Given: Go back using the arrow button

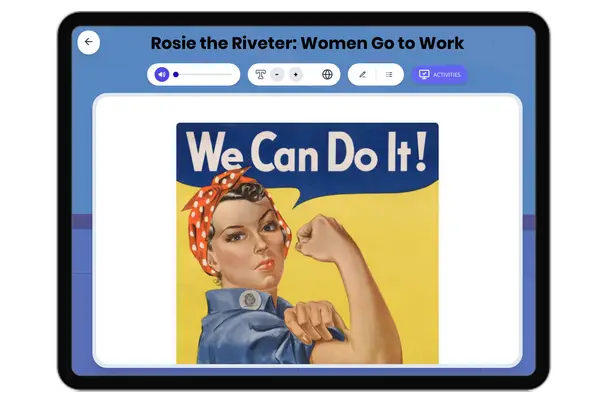Looking at the screenshot, I should [x=88, y=42].
